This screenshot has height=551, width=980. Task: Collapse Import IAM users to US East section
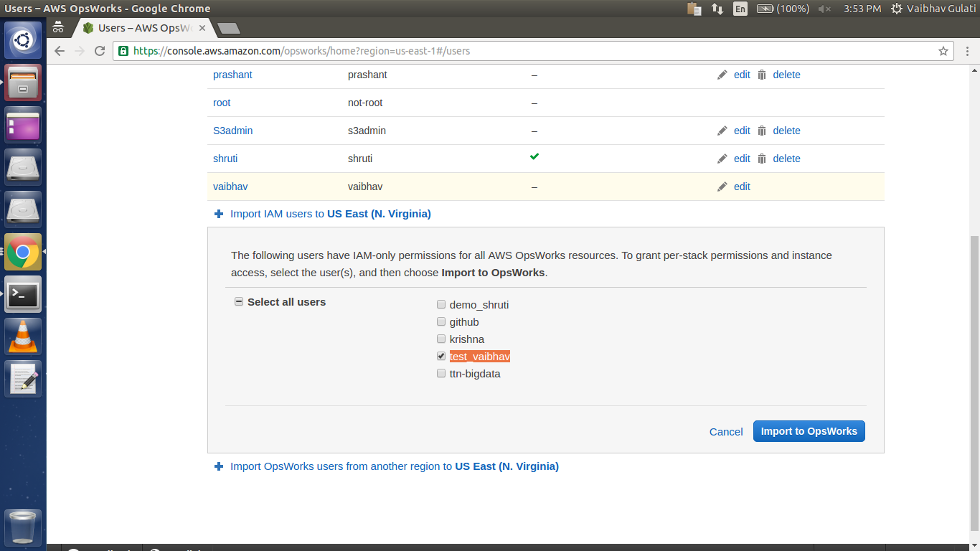click(323, 214)
